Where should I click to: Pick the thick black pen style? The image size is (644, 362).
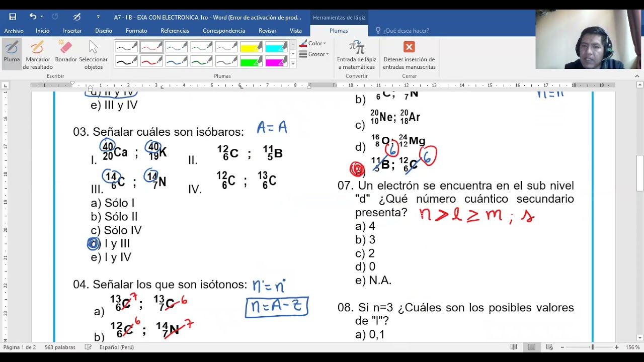126,61
